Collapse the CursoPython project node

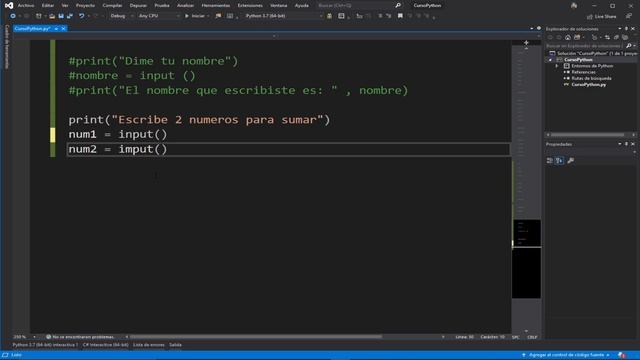pyautogui.click(x=550, y=60)
